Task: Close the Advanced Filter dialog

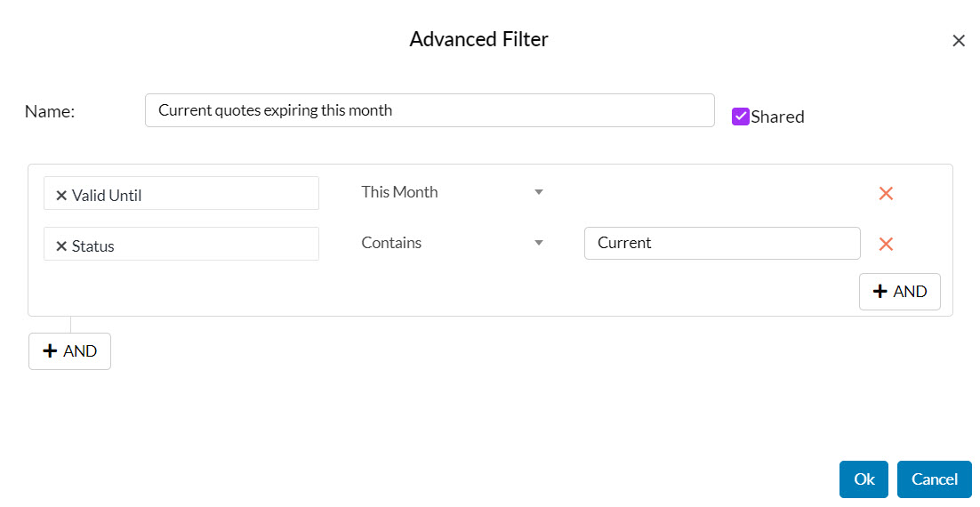Action: point(958,41)
